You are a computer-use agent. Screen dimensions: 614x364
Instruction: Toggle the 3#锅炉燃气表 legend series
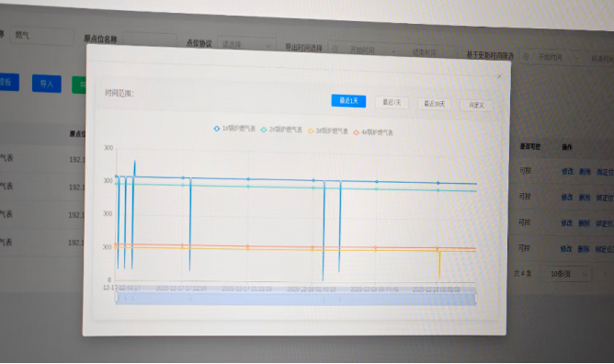tap(328, 131)
